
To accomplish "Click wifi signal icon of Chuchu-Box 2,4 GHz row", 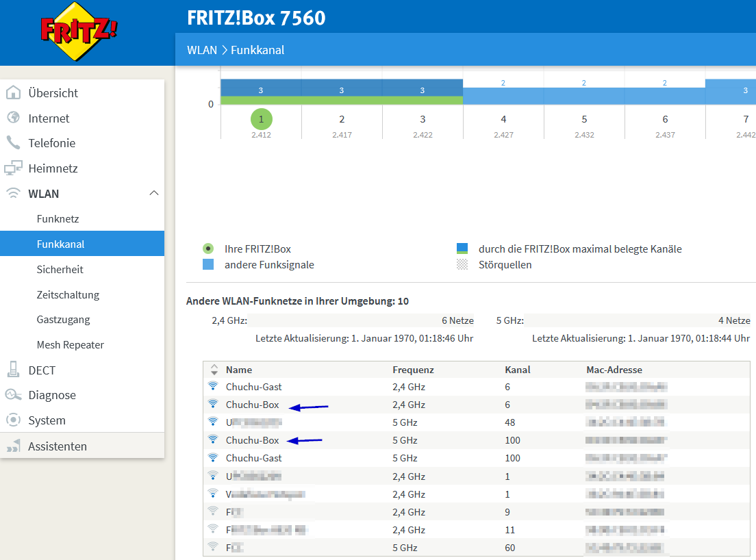I will coord(213,404).
